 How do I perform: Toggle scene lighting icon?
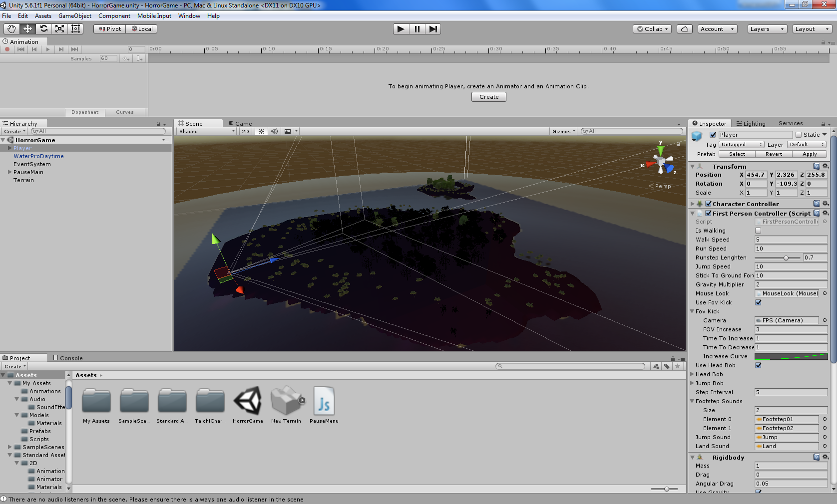[x=261, y=132]
